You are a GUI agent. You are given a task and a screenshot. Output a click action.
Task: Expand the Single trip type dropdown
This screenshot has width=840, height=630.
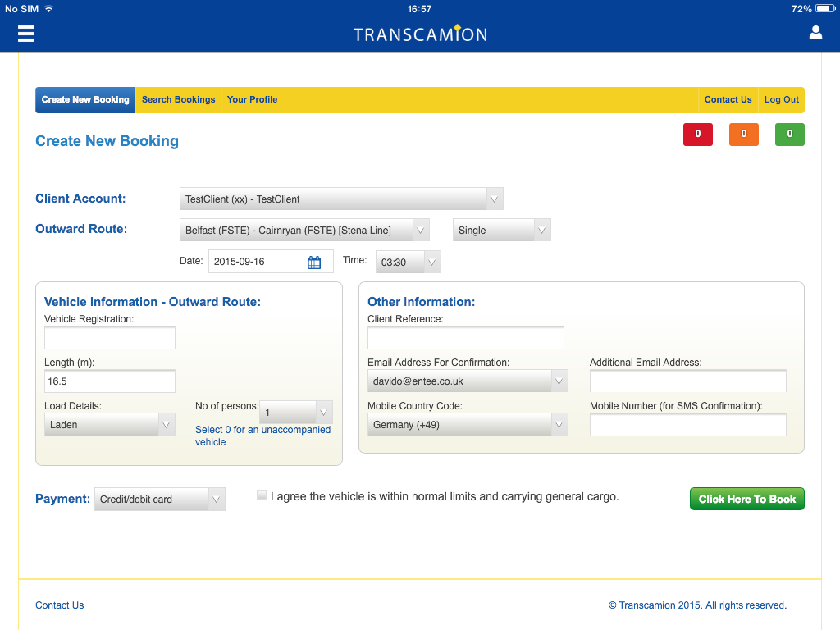coord(501,230)
